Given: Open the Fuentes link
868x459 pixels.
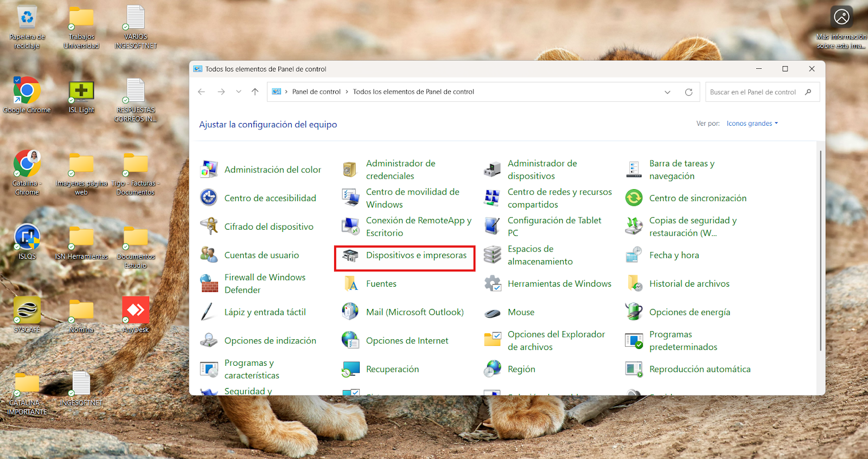Looking at the screenshot, I should pos(381,284).
